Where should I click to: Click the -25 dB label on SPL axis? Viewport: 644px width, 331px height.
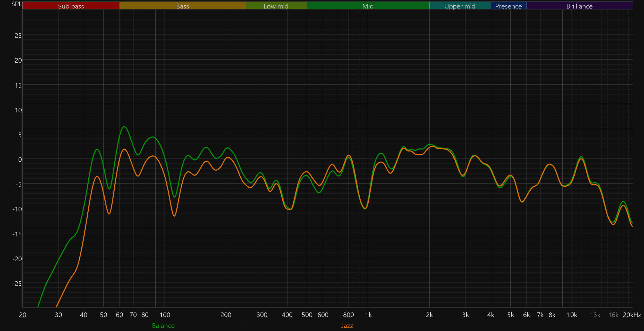click(x=17, y=284)
